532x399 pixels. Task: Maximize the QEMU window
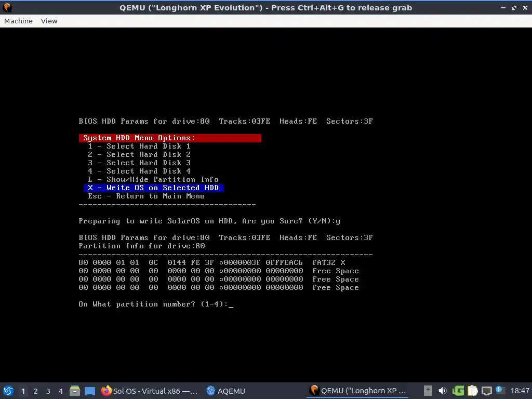pyautogui.click(x=514, y=7)
